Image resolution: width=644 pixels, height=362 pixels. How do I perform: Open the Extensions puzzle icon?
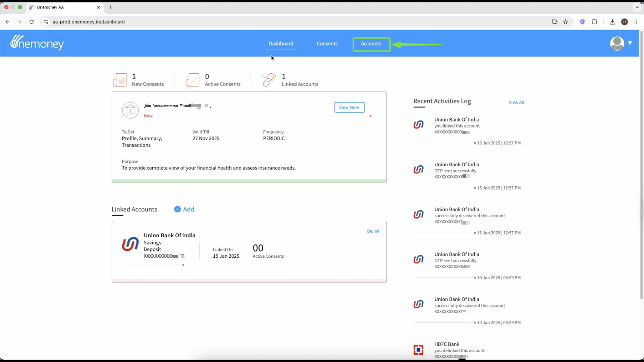click(x=594, y=22)
